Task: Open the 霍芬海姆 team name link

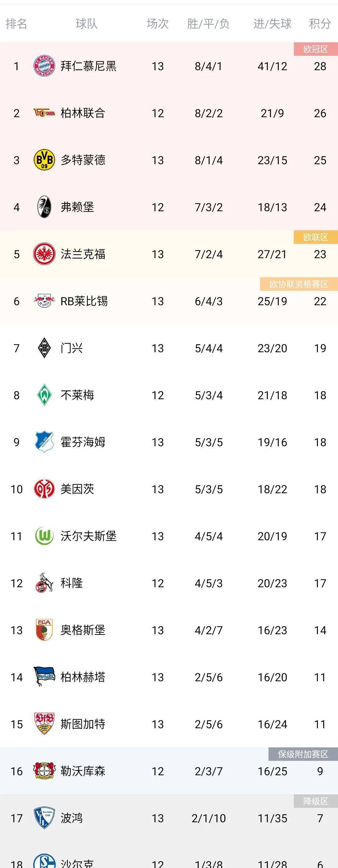Action: pyautogui.click(x=83, y=442)
